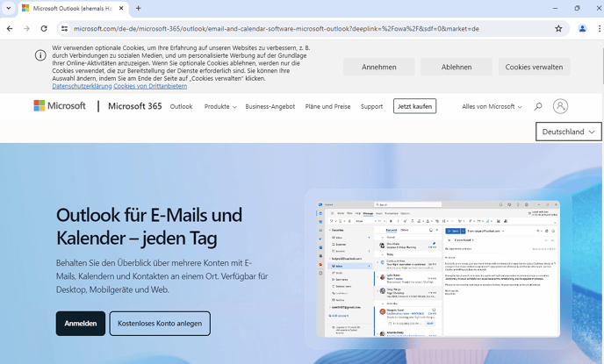The height and width of the screenshot is (364, 604).
Task: Open the Datenschutzerklärung link
Action: click(x=82, y=86)
